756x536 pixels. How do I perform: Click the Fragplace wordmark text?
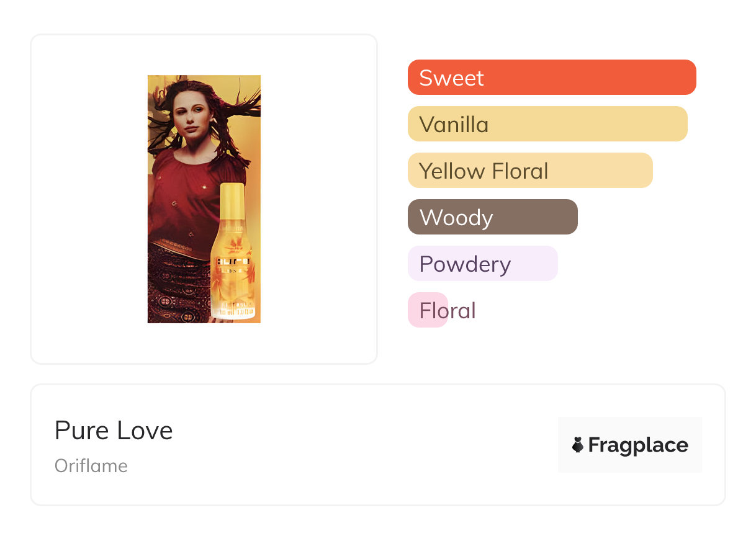click(638, 445)
